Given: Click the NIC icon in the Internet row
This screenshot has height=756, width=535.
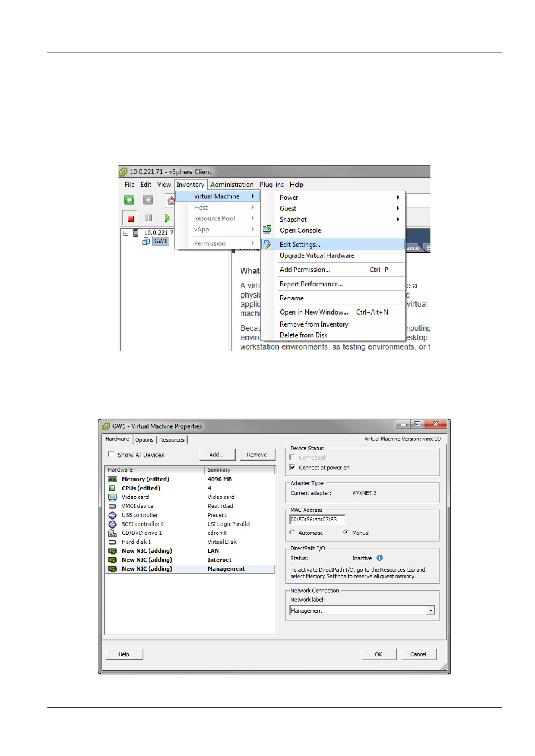Looking at the screenshot, I should point(112,560).
